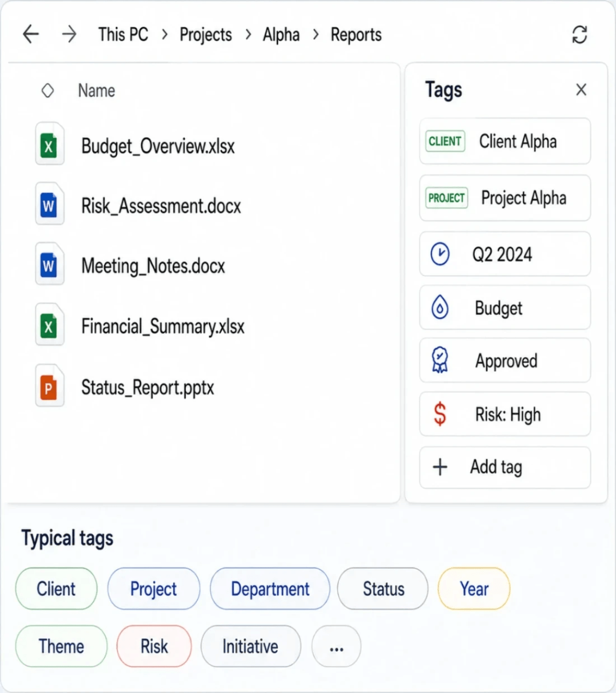Select the Risk: High tag label
The image size is (616, 693).
[x=508, y=414]
